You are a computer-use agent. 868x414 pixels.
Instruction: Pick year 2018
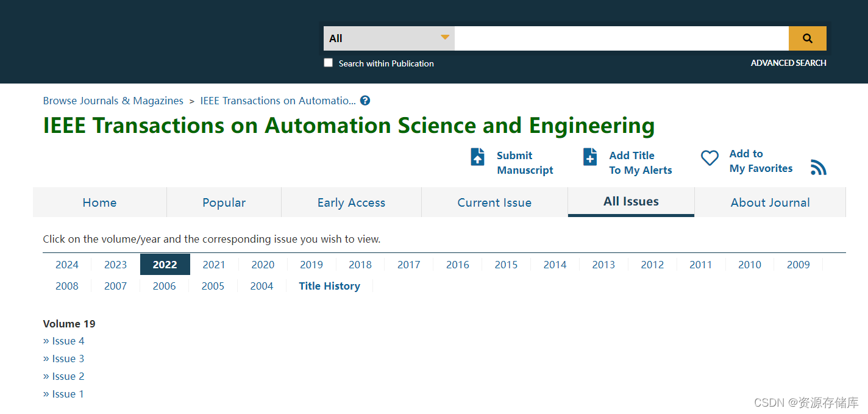coord(360,265)
